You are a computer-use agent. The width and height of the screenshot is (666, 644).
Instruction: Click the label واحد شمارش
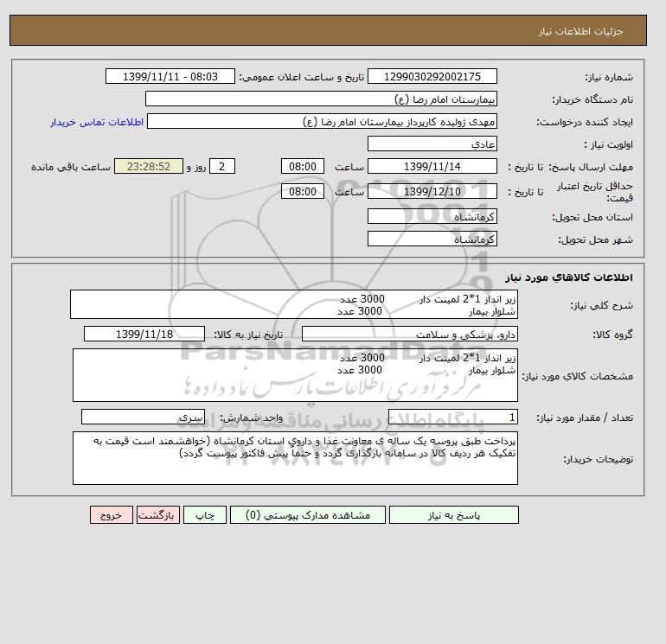252,418
